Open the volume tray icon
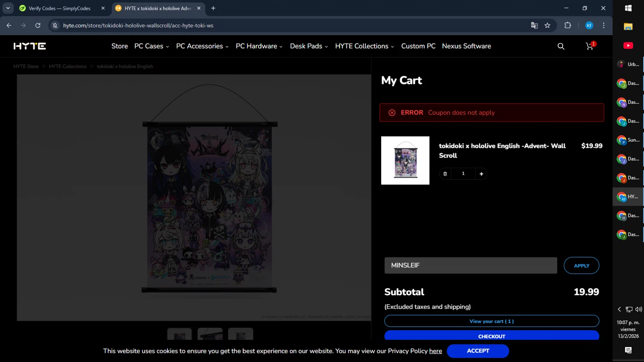 coord(638,309)
